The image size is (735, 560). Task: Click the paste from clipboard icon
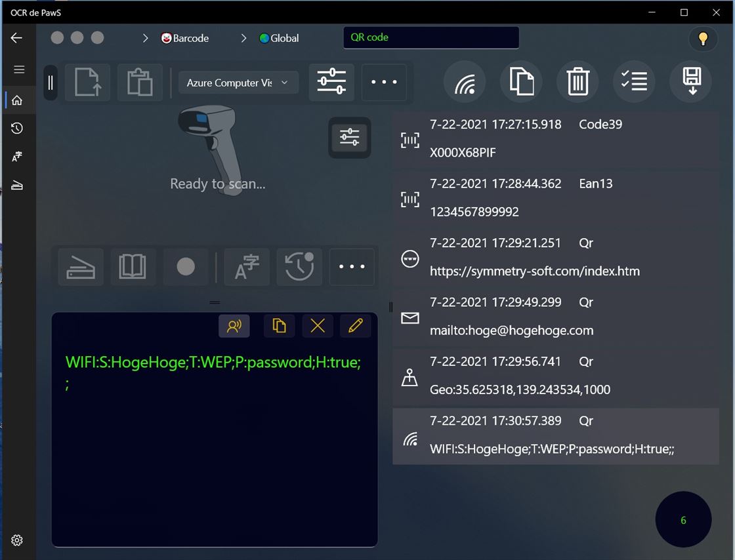140,83
